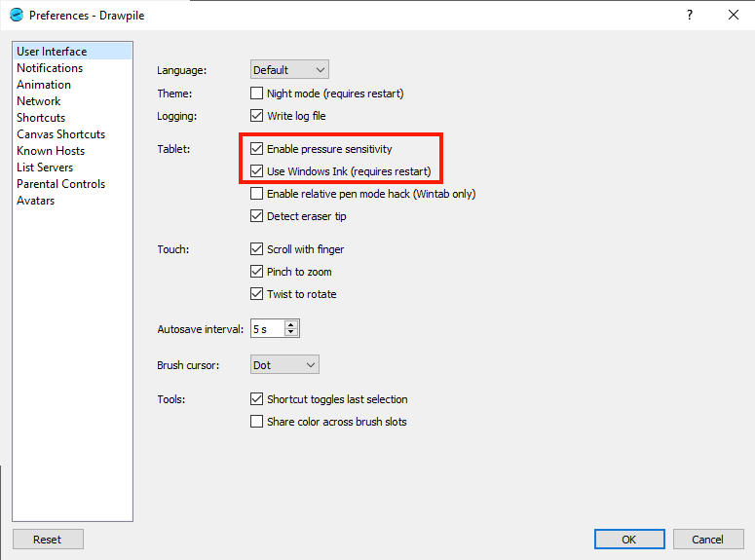The image size is (755, 560).
Task: Click the Tablet: label
Action: [x=173, y=149]
